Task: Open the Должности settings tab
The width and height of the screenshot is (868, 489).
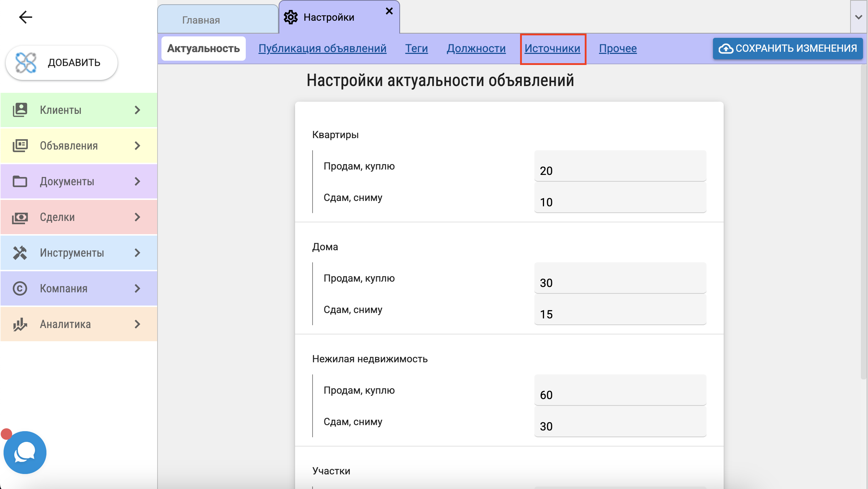Action: pos(476,48)
